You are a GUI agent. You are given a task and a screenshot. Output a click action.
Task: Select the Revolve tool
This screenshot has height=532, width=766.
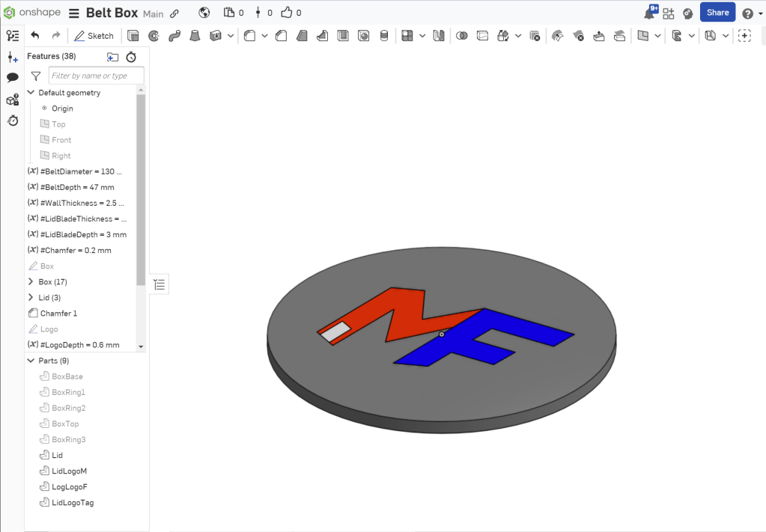click(154, 35)
